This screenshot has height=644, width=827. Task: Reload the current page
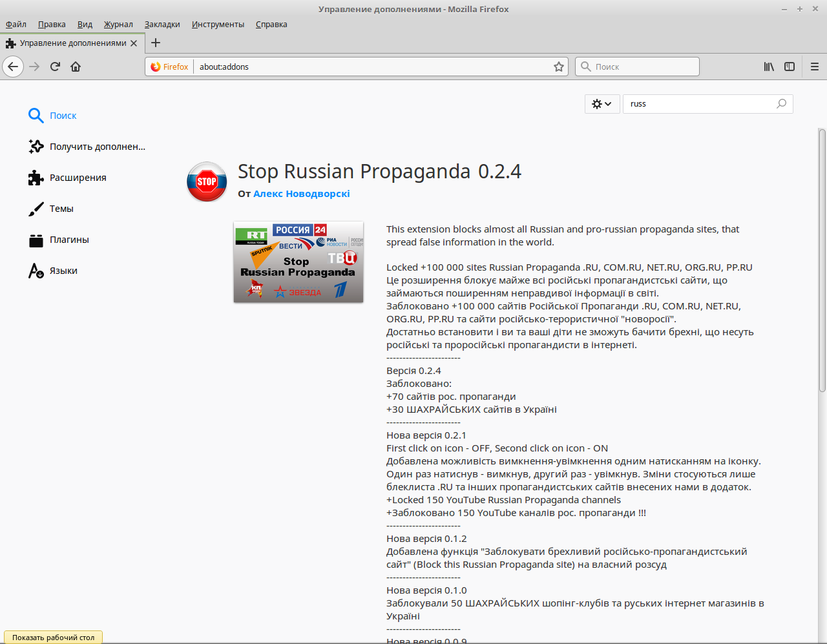point(55,67)
